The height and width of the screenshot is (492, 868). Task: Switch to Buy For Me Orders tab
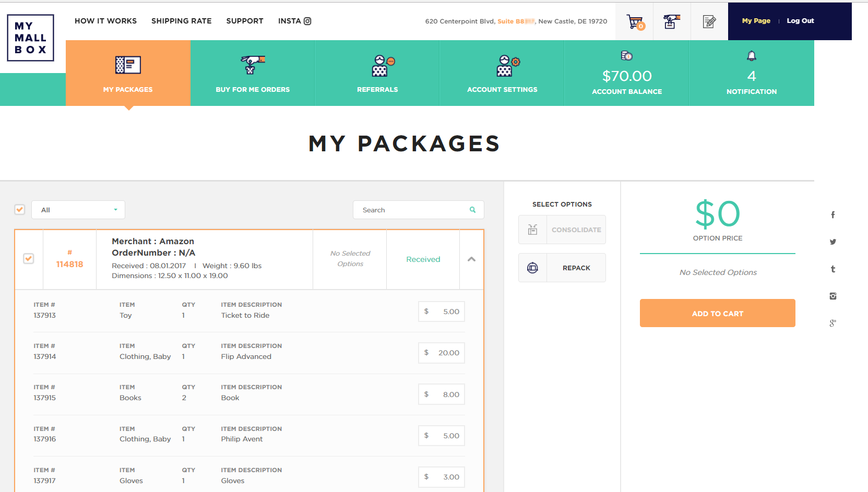point(253,73)
